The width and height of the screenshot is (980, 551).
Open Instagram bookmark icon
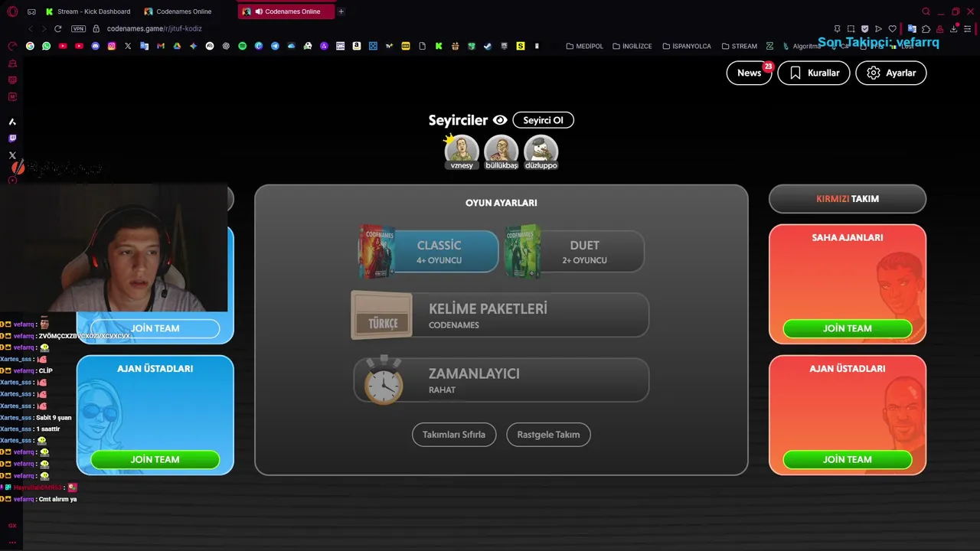pos(111,46)
